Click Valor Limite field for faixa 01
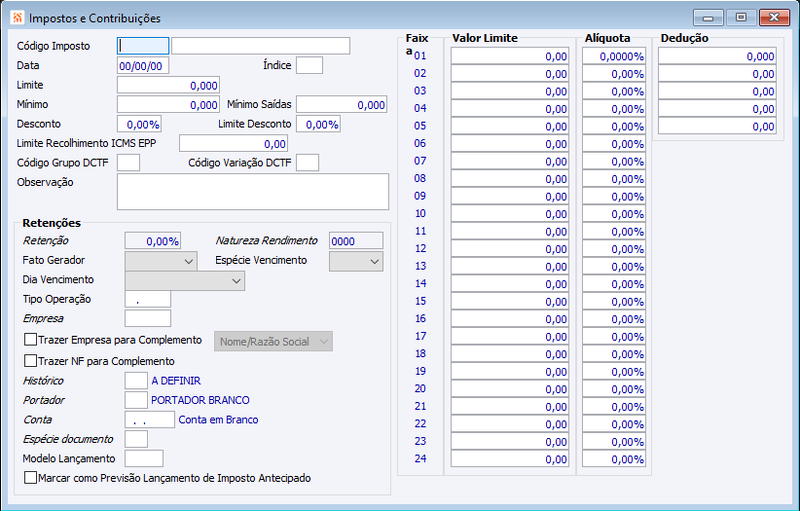 pyautogui.click(x=510, y=56)
